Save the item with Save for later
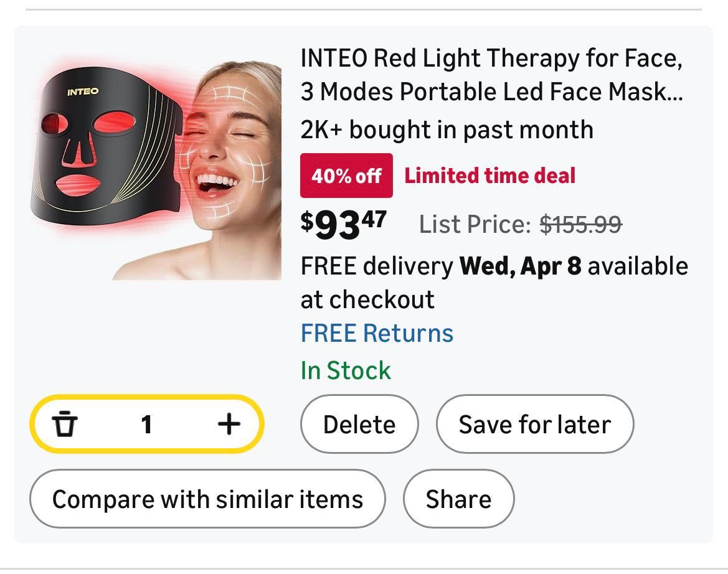The width and height of the screenshot is (728, 574). 534,425
